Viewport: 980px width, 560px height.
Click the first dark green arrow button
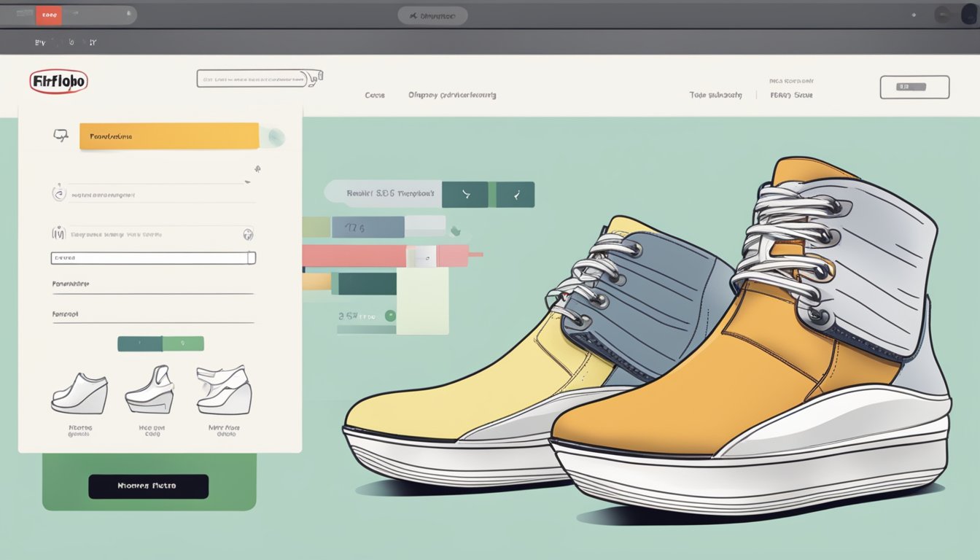pos(465,195)
